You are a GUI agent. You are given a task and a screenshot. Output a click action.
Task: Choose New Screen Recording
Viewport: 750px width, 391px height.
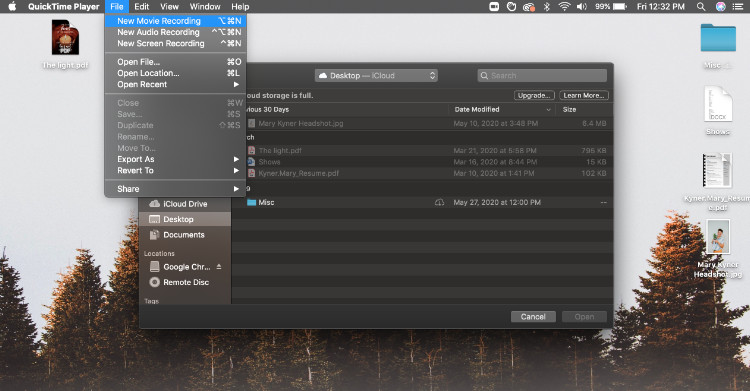176,44
